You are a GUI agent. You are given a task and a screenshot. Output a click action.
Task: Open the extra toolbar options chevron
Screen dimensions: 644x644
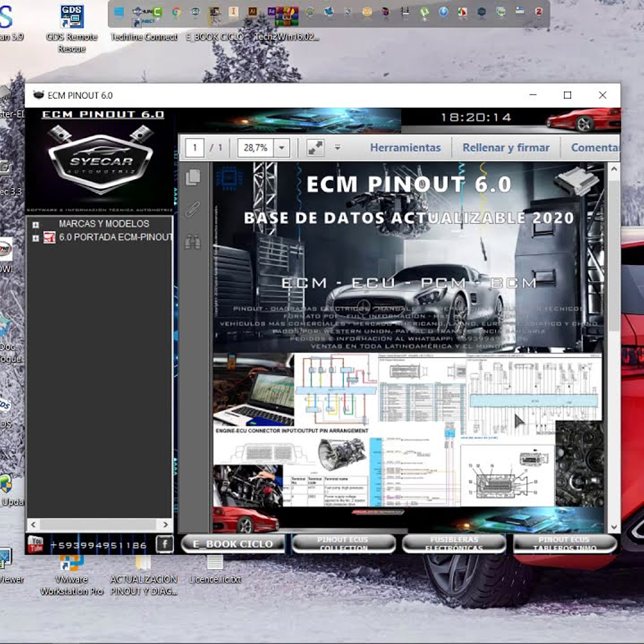[338, 148]
